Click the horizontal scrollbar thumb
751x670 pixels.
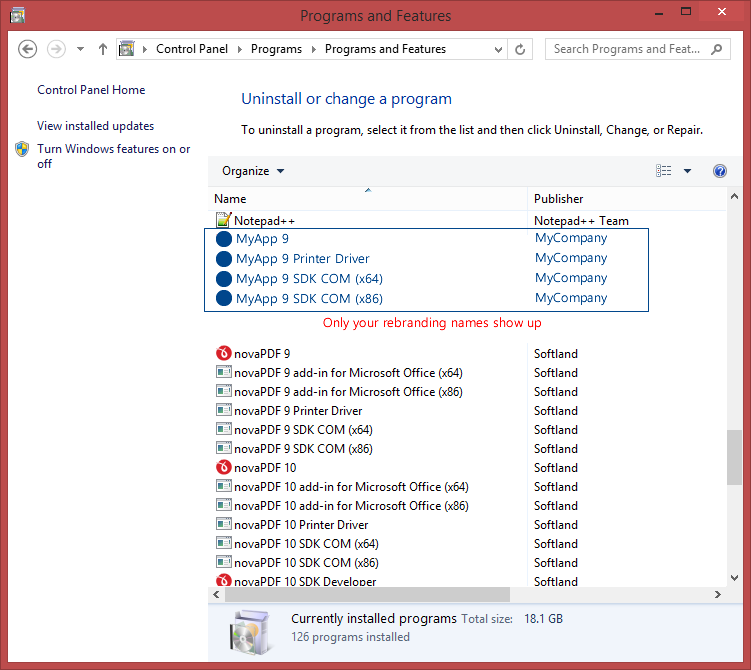[367, 595]
